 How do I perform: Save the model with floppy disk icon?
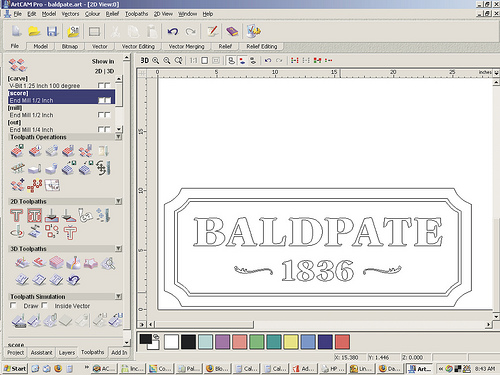(52, 31)
